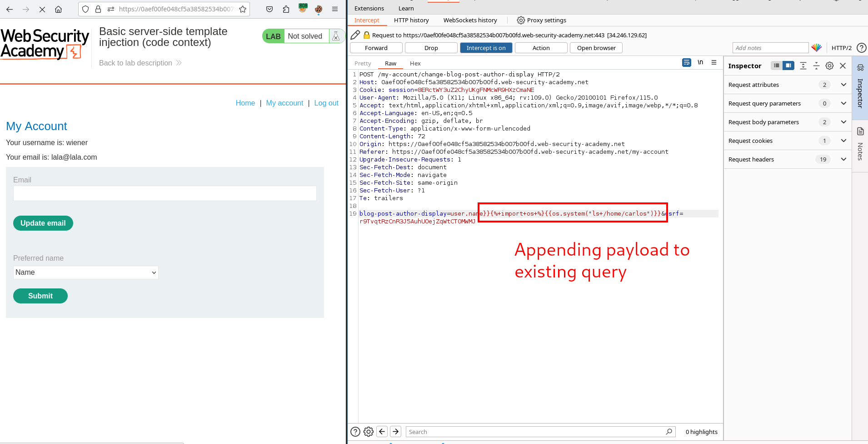
Task: Switch to Pretty view tab
Action: [363, 63]
